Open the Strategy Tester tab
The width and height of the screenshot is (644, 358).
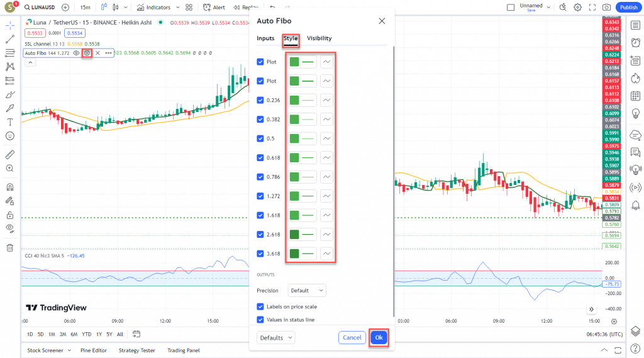click(x=136, y=350)
